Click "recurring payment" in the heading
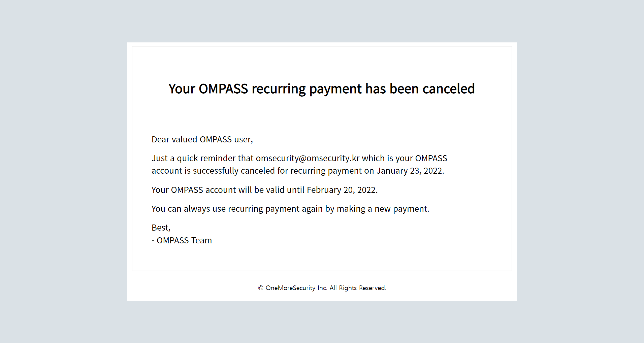Screen dimensions: 644x343 [307, 89]
